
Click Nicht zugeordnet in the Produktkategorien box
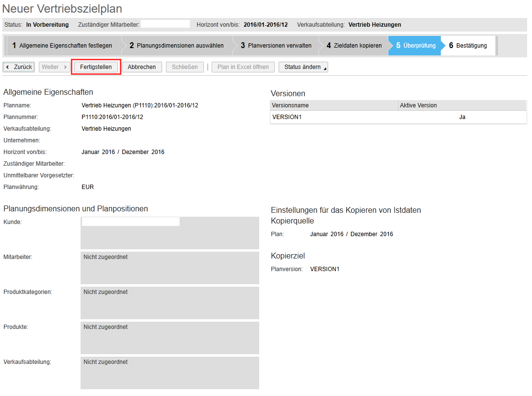pos(105,292)
